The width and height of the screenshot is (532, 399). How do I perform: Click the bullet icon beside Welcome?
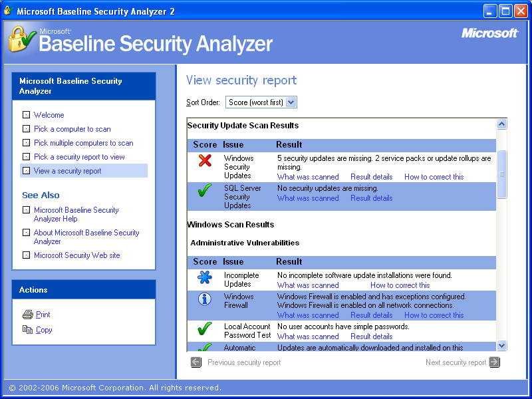coord(26,115)
